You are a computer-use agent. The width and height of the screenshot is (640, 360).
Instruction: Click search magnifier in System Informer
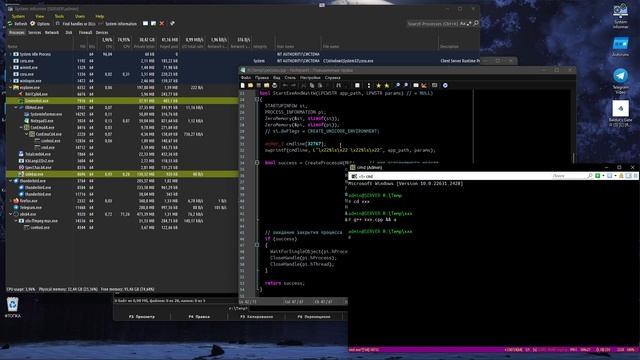tap(476, 24)
